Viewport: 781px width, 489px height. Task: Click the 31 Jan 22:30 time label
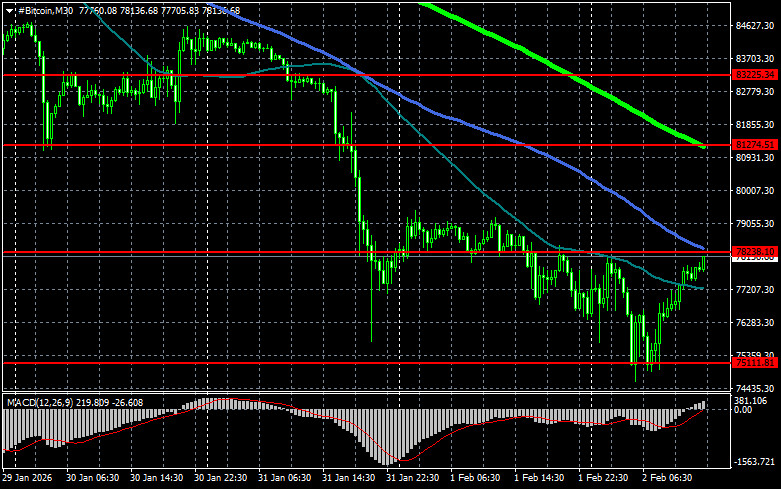click(x=412, y=478)
